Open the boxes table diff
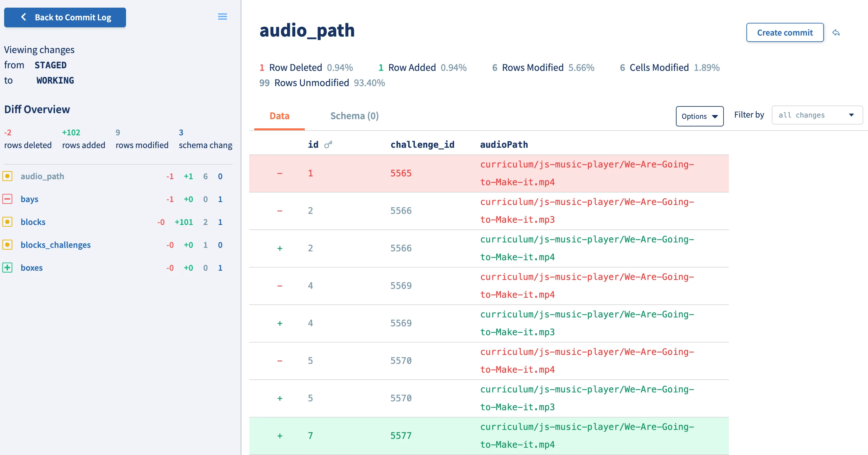868x455 pixels. (32, 268)
